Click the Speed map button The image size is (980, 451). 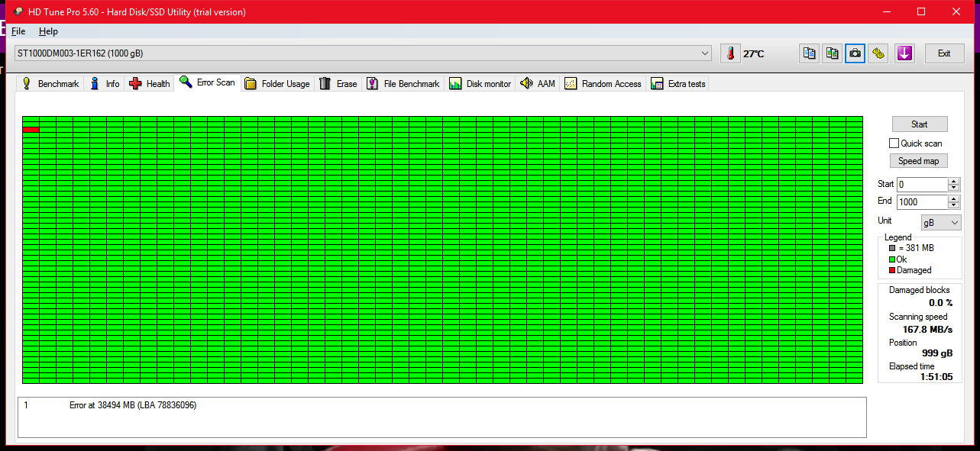[918, 161]
